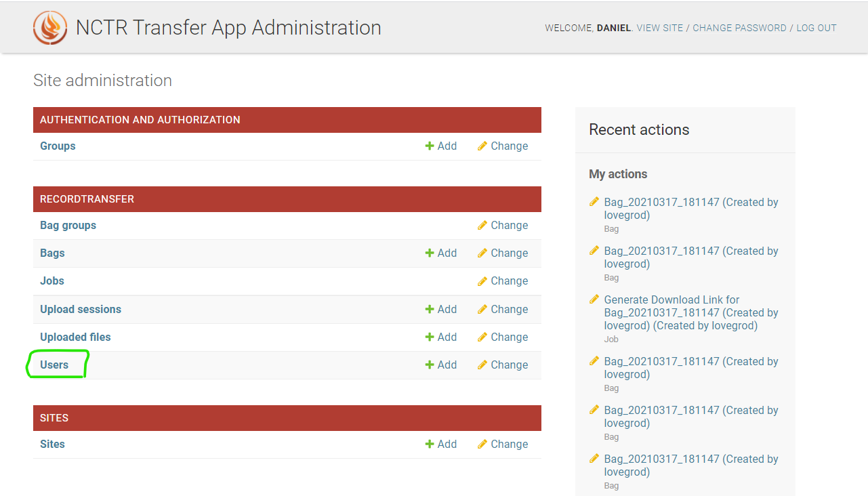Click the plus icon in Bags row
Viewport: 868px width, 496px height.
[430, 253]
